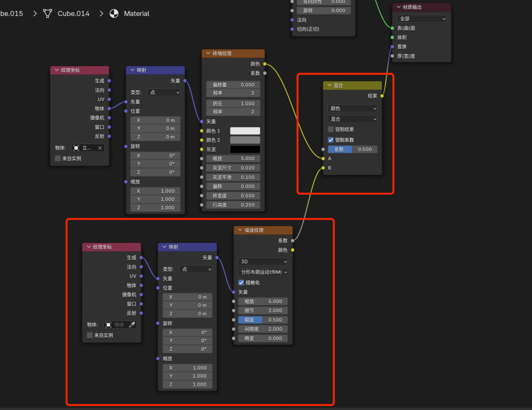Open the 分形布朗运动(fBM) type dropdown
532x410 pixels.
click(x=263, y=272)
